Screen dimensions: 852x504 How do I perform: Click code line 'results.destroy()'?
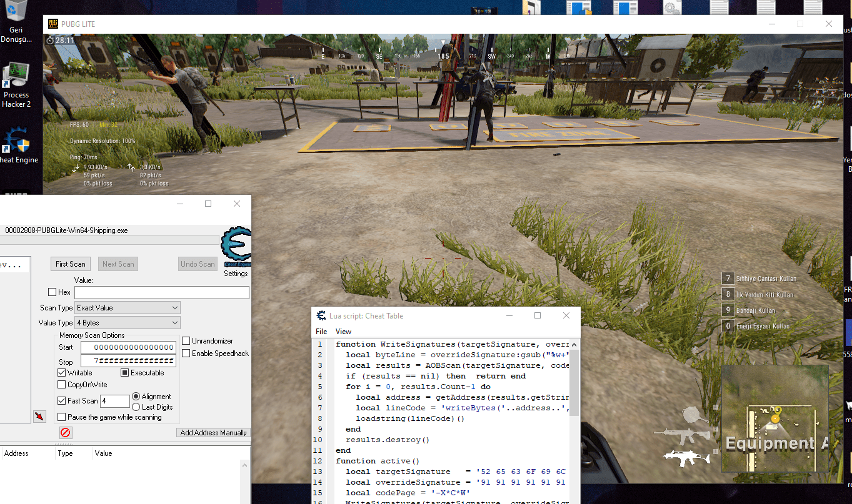click(x=388, y=440)
